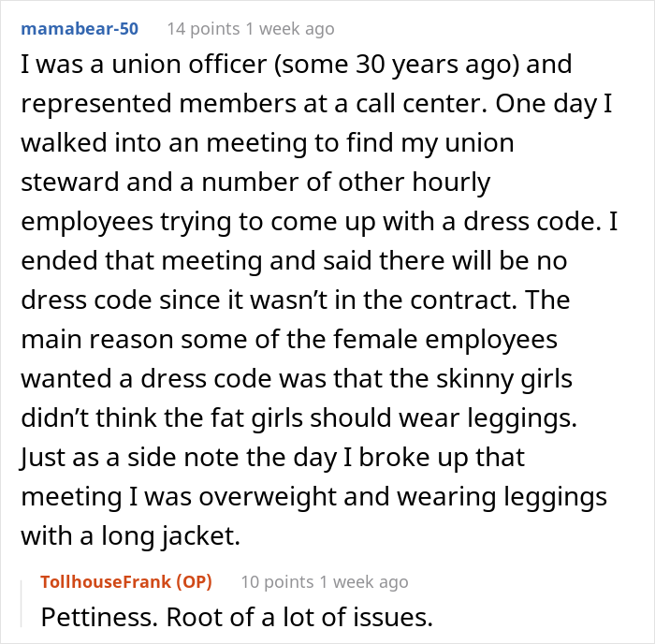655x644 pixels.
Task: Click the line 'walked into an meeting'
Action: pyautogui.click(x=268, y=143)
